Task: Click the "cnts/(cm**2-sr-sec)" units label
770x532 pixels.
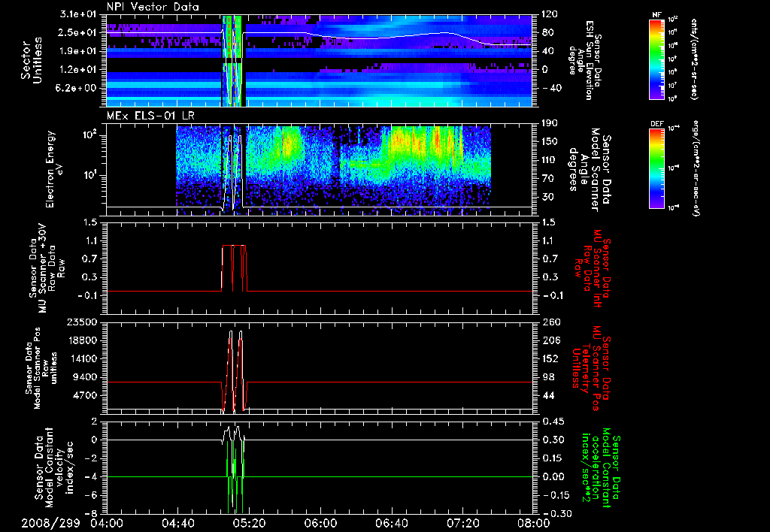Action: point(694,59)
